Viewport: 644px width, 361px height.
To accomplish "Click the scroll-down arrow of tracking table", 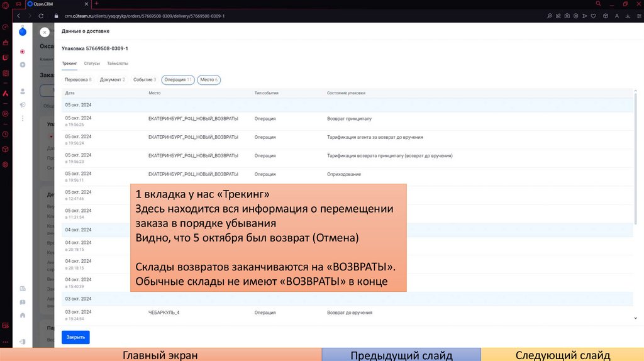I will (635, 318).
